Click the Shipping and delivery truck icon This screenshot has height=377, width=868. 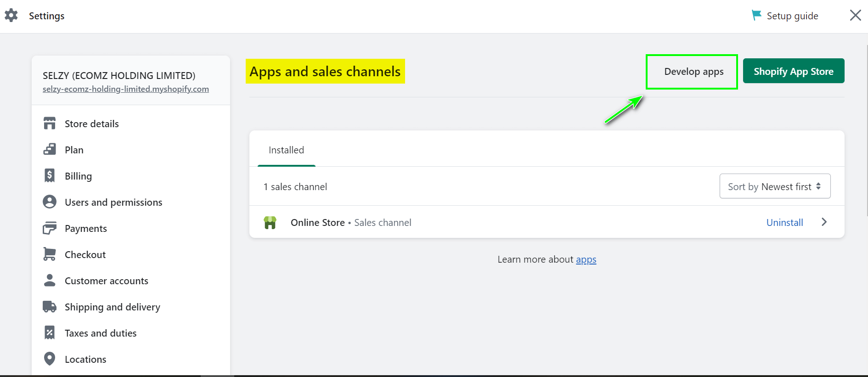click(x=50, y=307)
